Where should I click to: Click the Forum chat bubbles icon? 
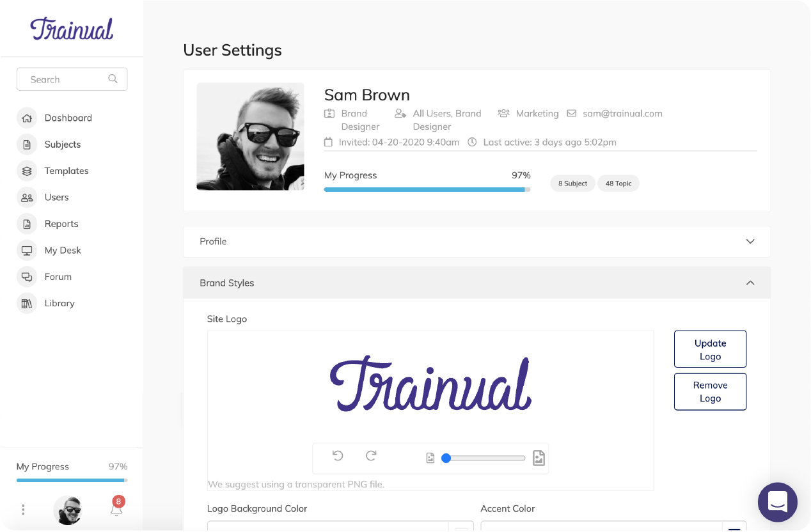tap(27, 277)
